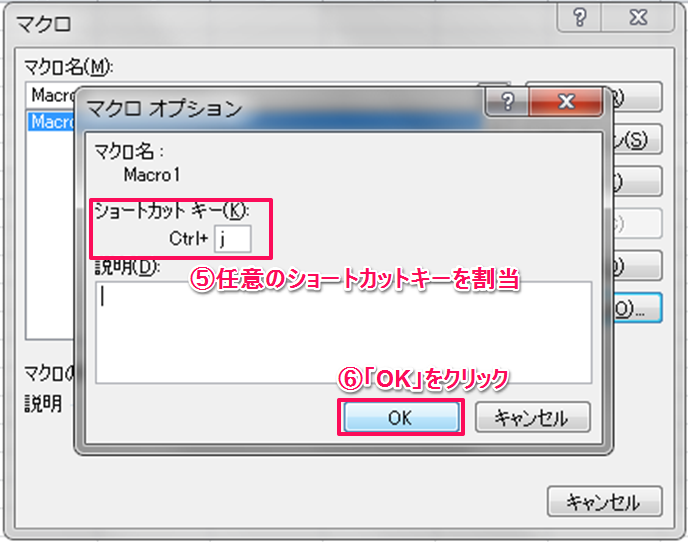Close the Macro Options dialog with red X
The image size is (688, 542).
566,102
